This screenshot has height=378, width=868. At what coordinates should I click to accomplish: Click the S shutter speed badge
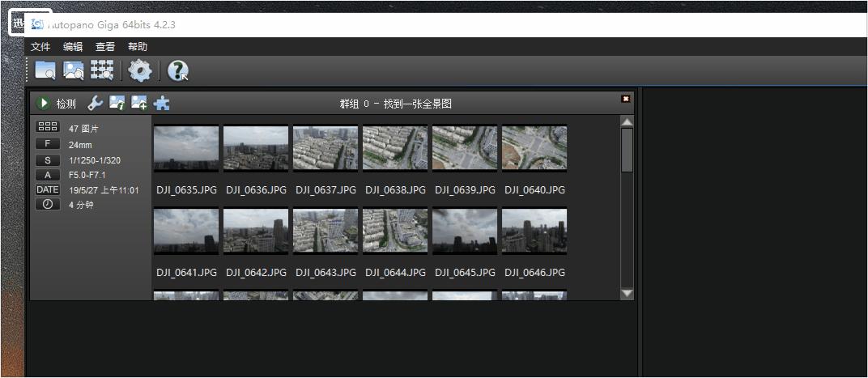pyautogui.click(x=48, y=160)
